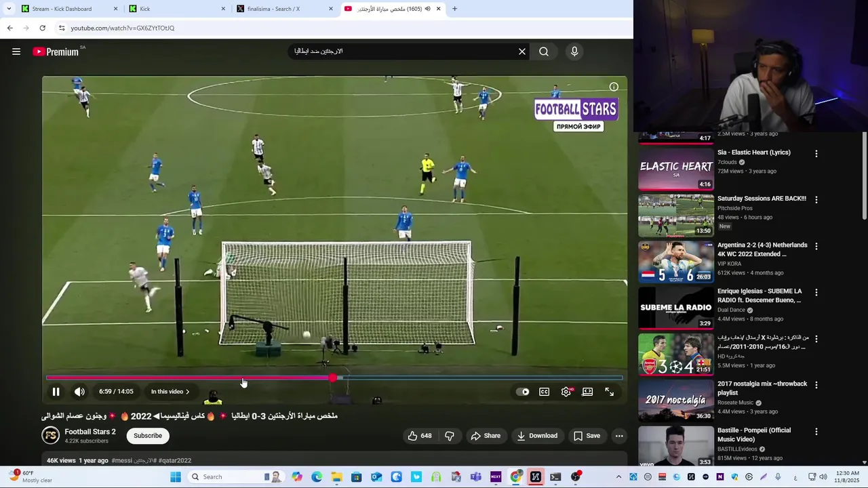The height and width of the screenshot is (488, 868).
Task: Clear the YouTube search box text
Action: tap(522, 52)
